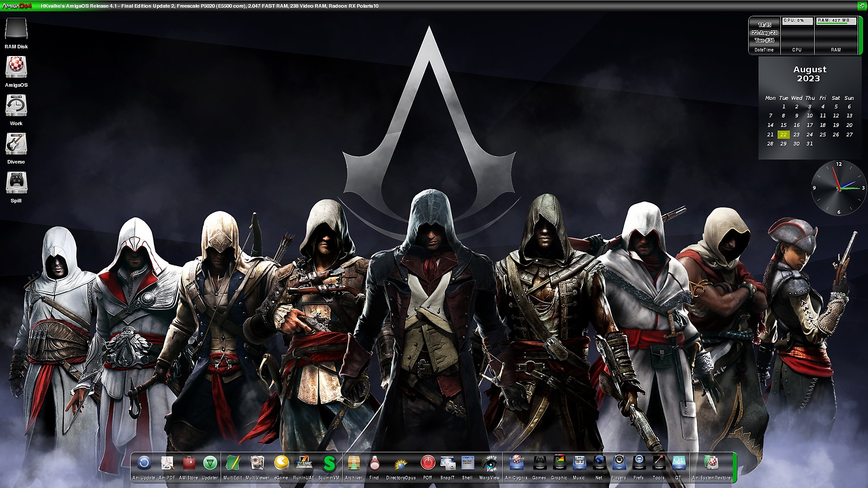This screenshot has width=868, height=488.
Task: Click the AmigaOS4 logo in the title bar
Action: click(17, 6)
